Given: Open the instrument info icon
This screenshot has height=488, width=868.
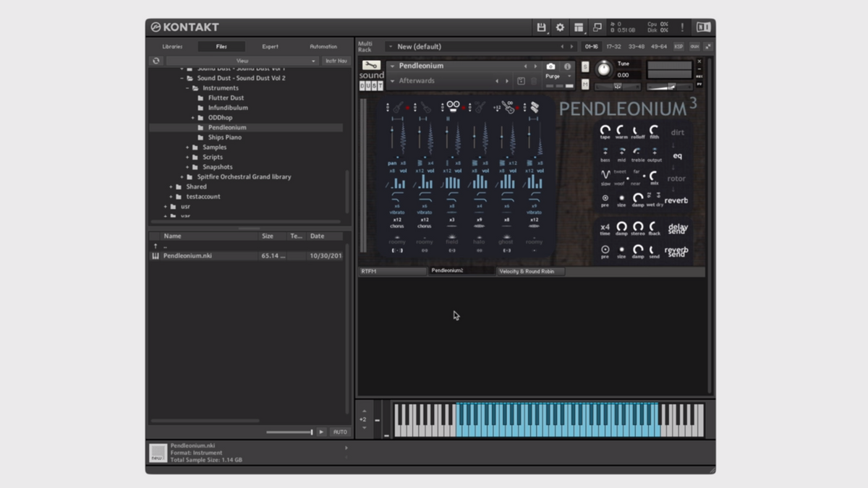Looking at the screenshot, I should (567, 67).
